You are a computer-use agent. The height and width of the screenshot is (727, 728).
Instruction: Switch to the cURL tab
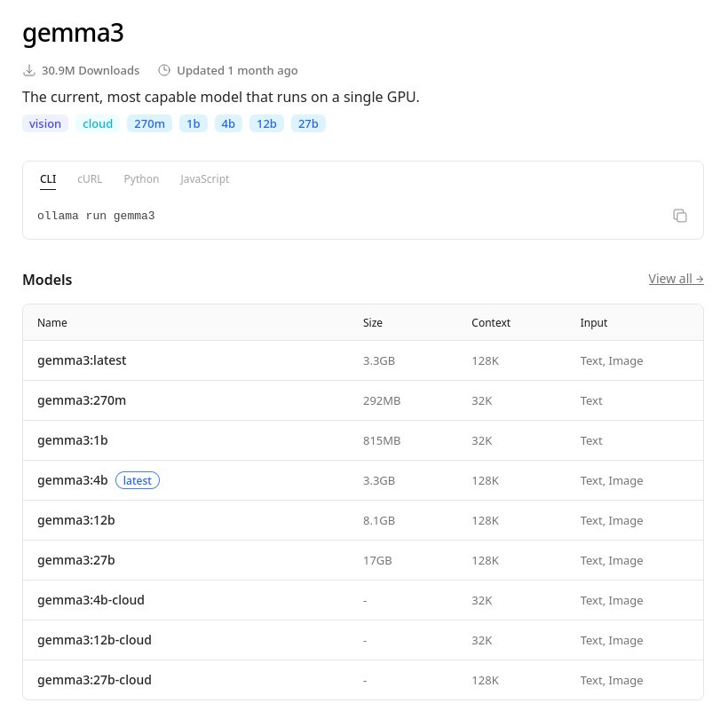pyautogui.click(x=90, y=178)
